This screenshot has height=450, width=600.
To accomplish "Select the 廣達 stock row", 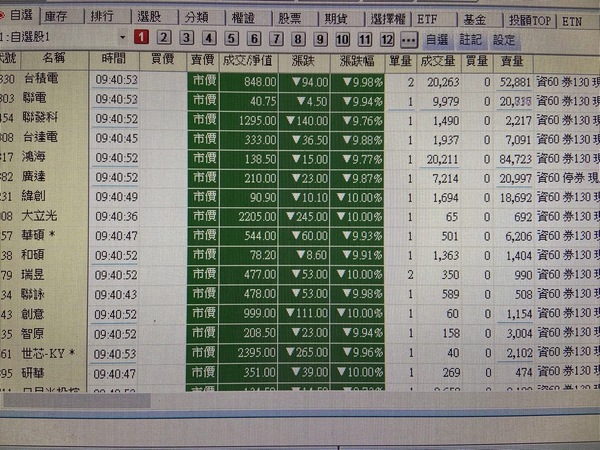I will pos(300,178).
